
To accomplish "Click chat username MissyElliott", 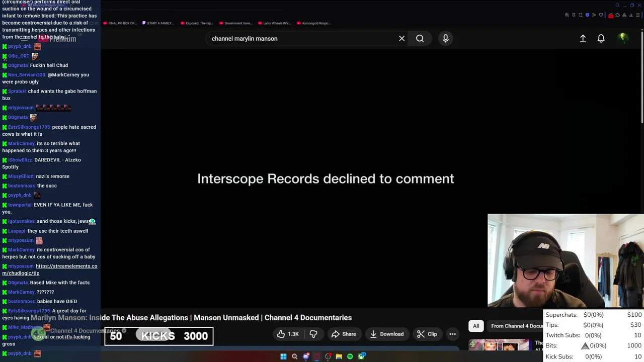I will (x=21, y=176).
